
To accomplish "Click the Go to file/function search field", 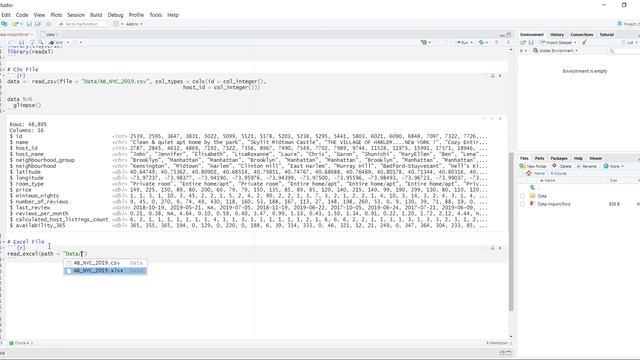I will (x=82, y=24).
